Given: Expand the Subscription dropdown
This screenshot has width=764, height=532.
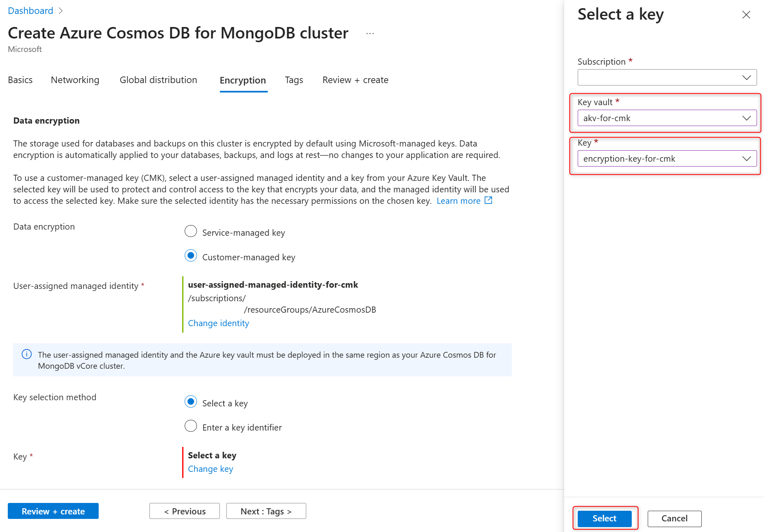Looking at the screenshot, I should click(x=667, y=77).
